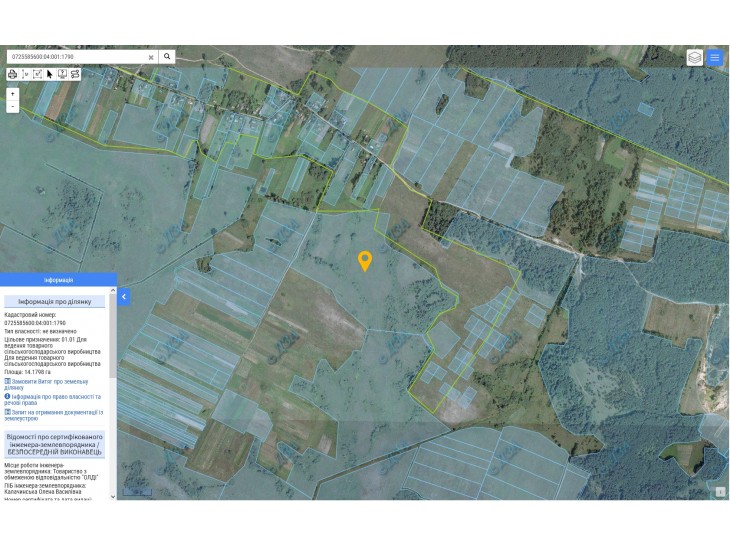The width and height of the screenshot is (730, 547).
Task: Click the orange parcel location marker
Action: [x=365, y=261]
